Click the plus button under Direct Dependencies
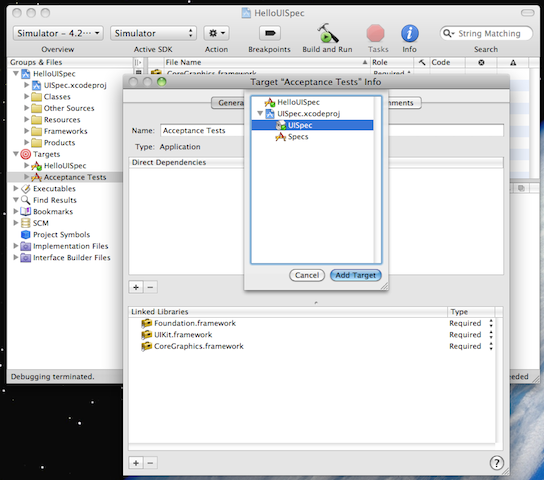 tap(136, 287)
